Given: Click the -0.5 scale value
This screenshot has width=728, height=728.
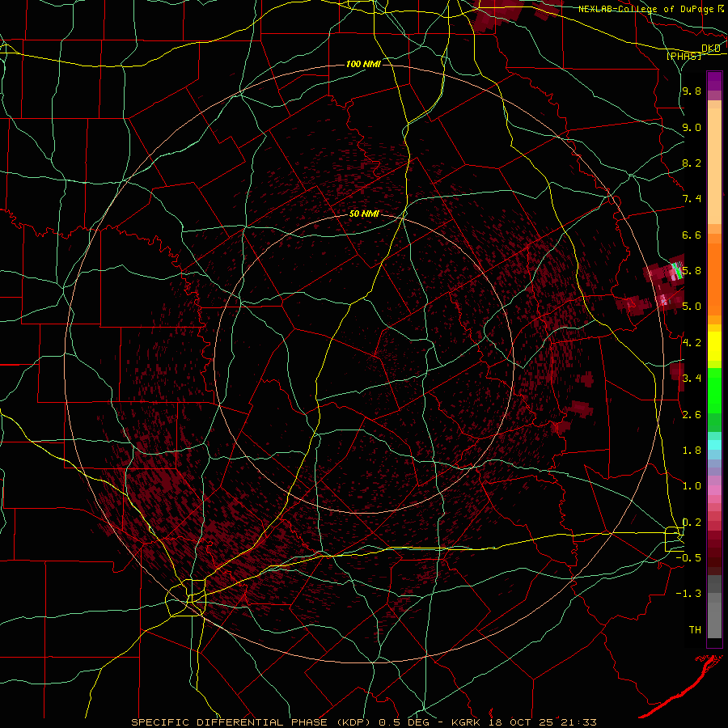Looking at the screenshot, I should pyautogui.click(x=688, y=558).
